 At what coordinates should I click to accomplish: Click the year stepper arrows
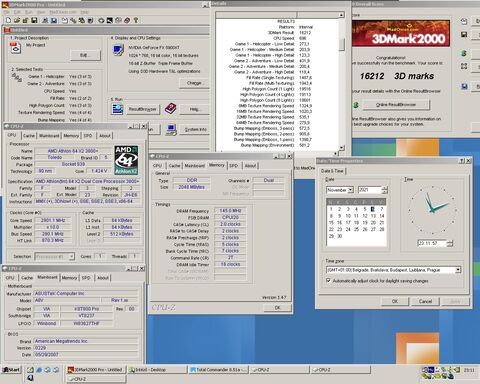pos(384,190)
